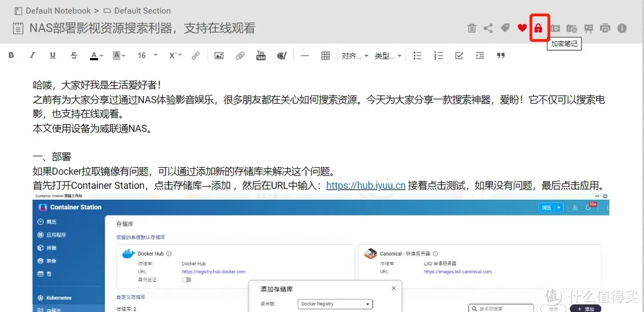Go to Default Notebook breadcrumb
Image resolution: width=644 pixels, height=312 pixels.
(58, 11)
